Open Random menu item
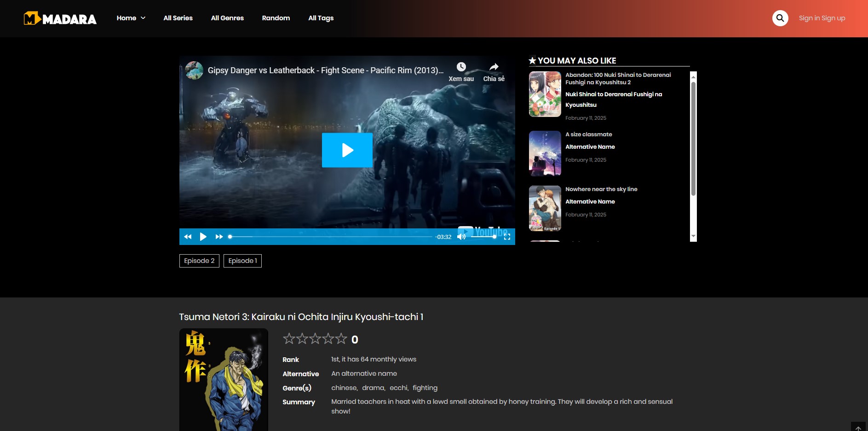This screenshot has height=431, width=868. 276,18
